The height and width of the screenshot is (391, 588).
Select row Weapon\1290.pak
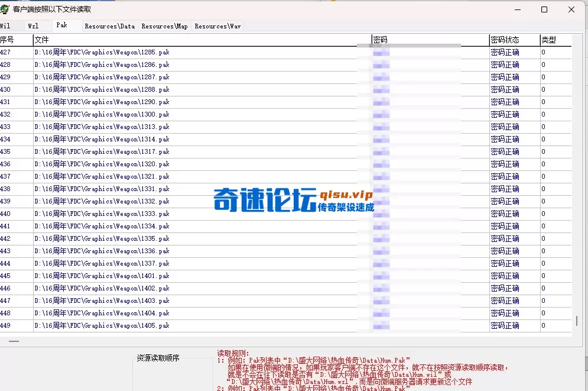coord(286,102)
